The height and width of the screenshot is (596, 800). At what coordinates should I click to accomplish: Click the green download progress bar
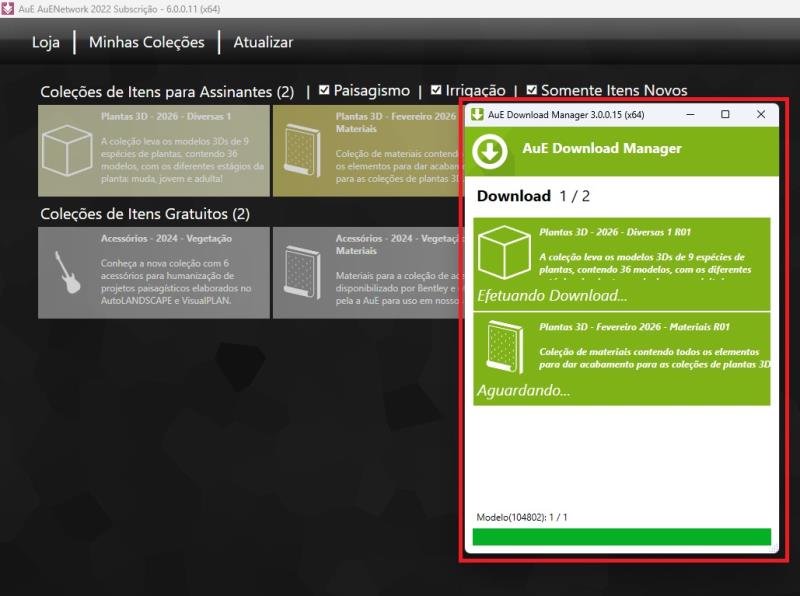click(x=621, y=537)
